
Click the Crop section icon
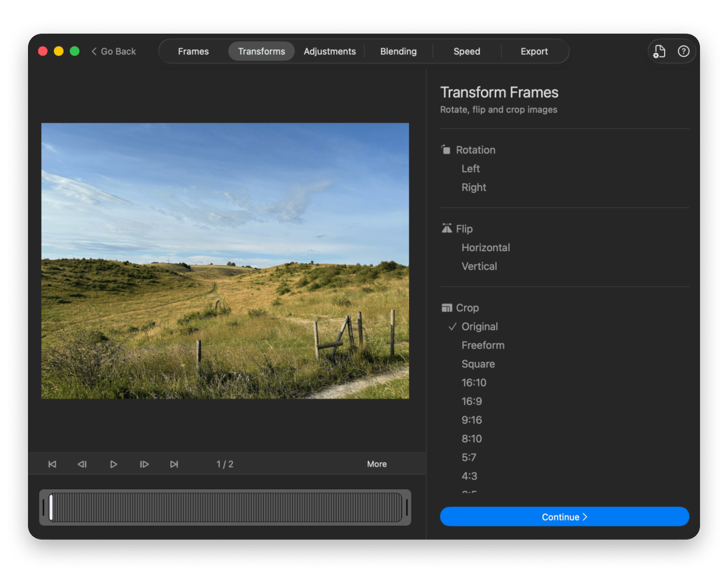tap(447, 308)
